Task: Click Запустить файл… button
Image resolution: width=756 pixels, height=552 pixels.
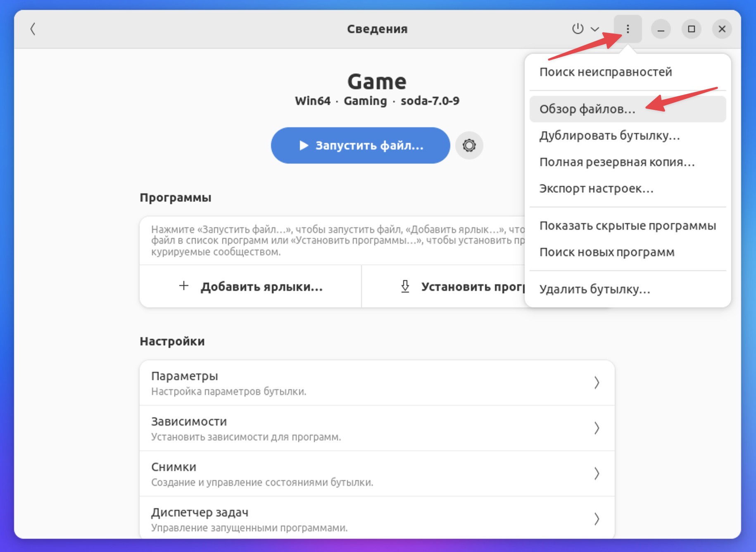Action: pyautogui.click(x=360, y=145)
